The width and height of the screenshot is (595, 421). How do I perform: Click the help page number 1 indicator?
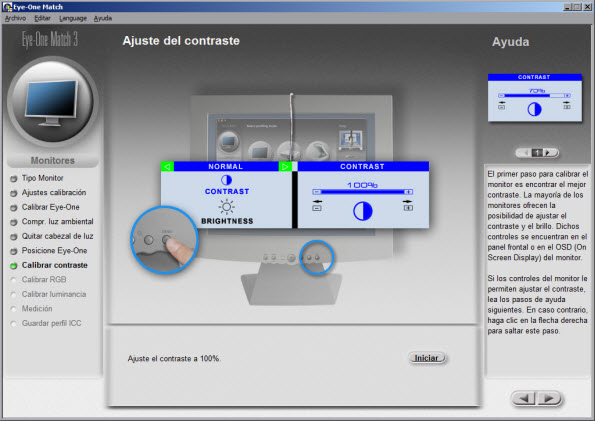(537, 153)
